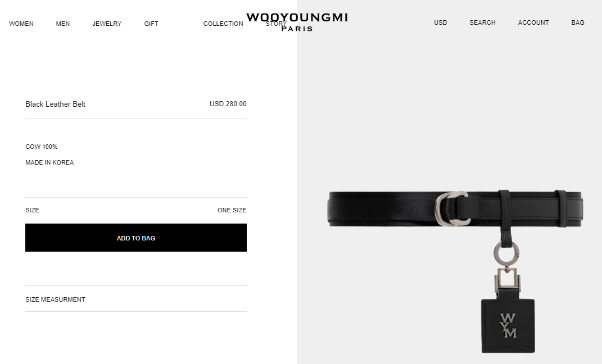
Task: Open the shopping BAG
Action: pyautogui.click(x=578, y=22)
